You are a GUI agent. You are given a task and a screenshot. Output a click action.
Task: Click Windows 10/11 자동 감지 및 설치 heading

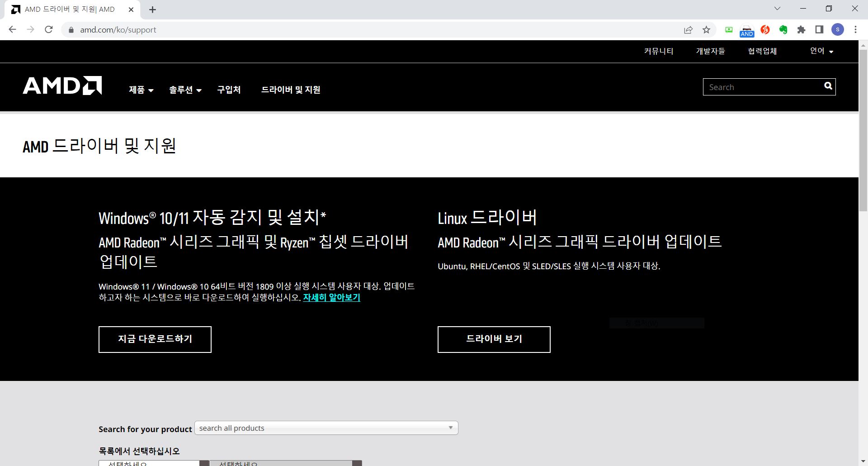point(212,218)
